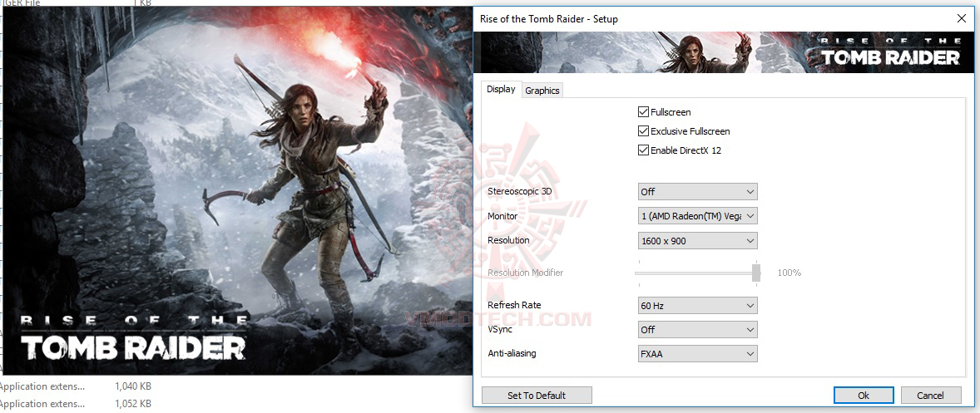Click the 100% resolution modifier value
The height and width of the screenshot is (413, 980).
789,273
